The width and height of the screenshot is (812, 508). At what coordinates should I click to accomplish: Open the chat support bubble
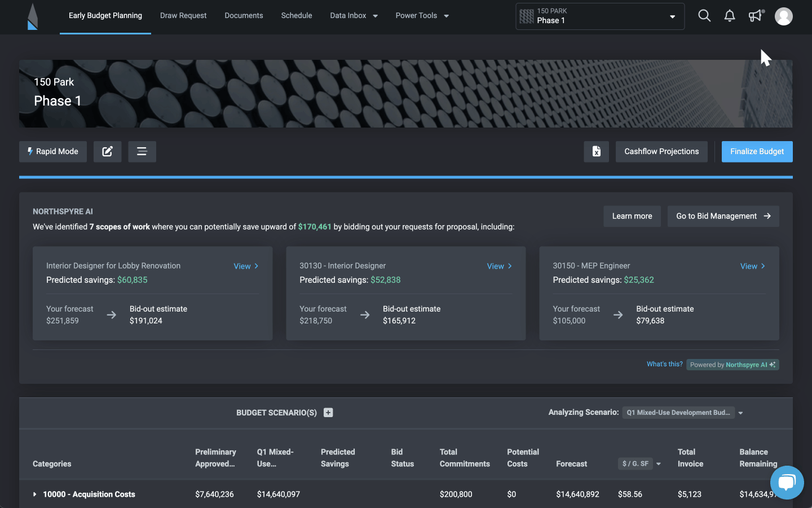pos(787,483)
